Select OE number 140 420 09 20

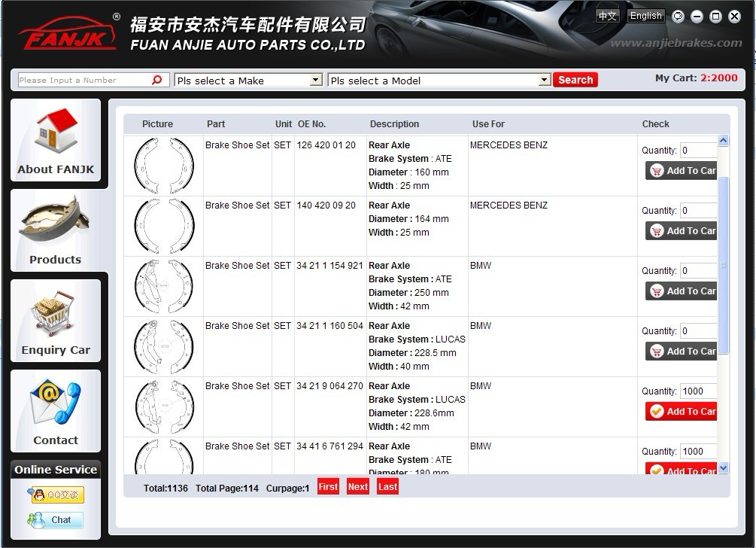(326, 205)
